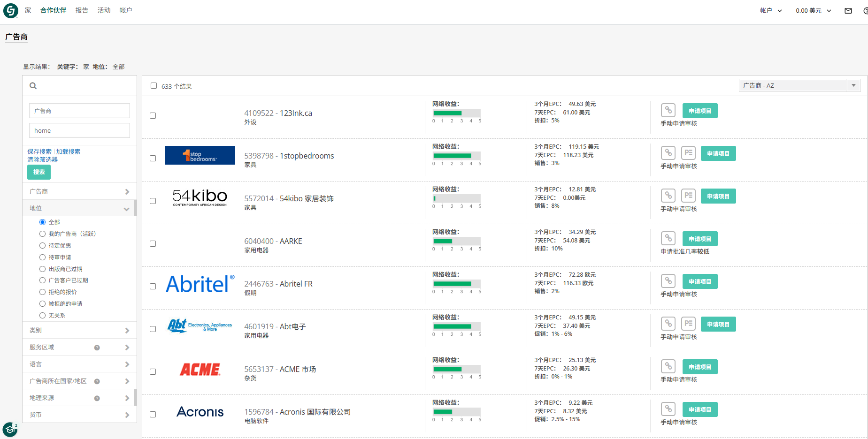
Task: Open the 报告 menu item
Action: click(82, 10)
